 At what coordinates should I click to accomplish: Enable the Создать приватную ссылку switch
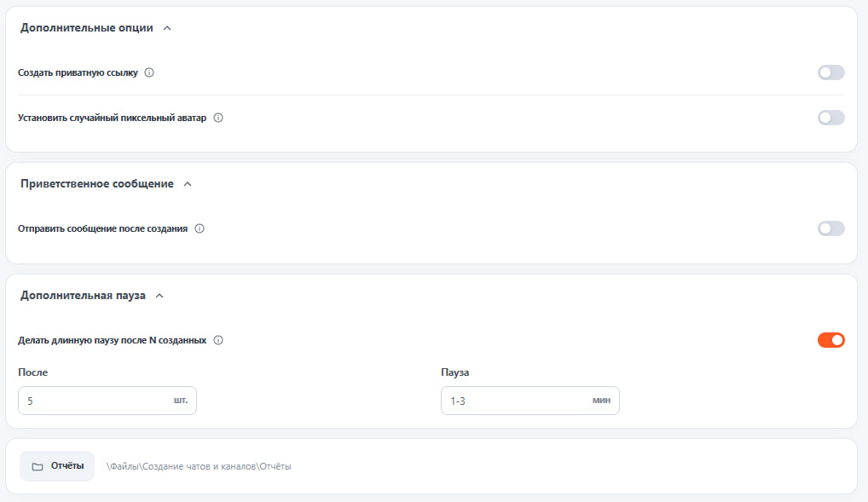(831, 72)
